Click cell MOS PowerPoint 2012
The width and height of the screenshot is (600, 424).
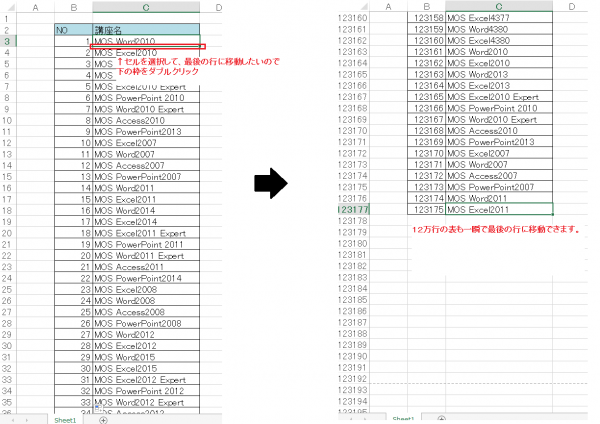146,391
